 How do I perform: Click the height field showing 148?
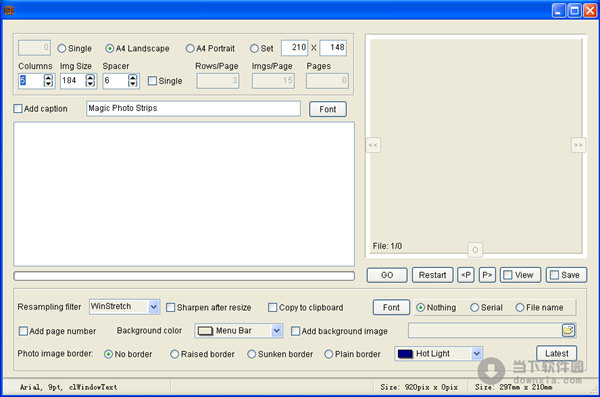(333, 48)
